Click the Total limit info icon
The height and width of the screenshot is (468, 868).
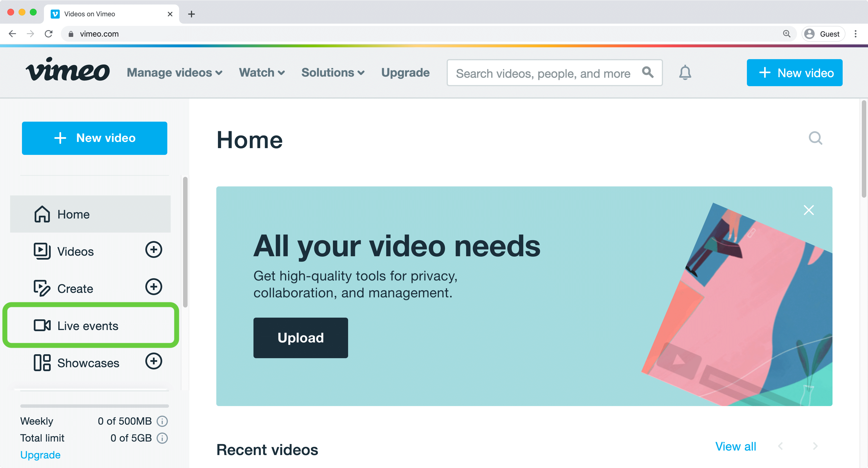coord(162,438)
